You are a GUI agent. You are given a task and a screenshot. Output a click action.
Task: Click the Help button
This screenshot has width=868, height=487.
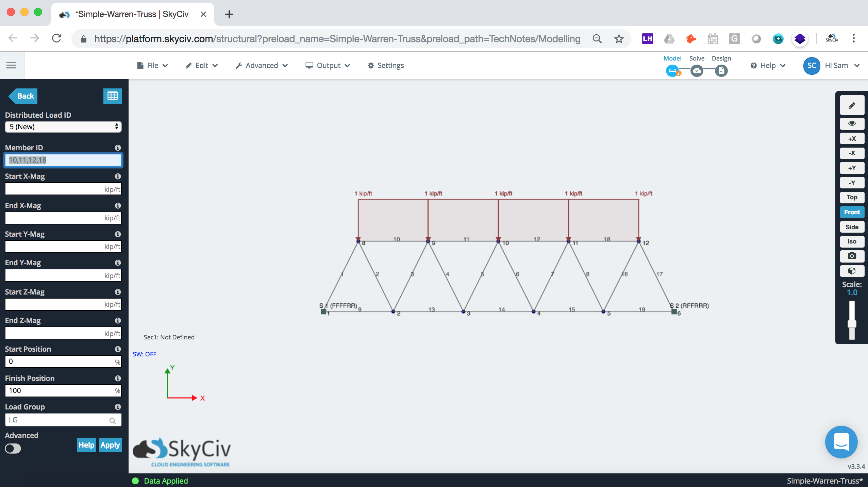pyautogui.click(x=86, y=445)
